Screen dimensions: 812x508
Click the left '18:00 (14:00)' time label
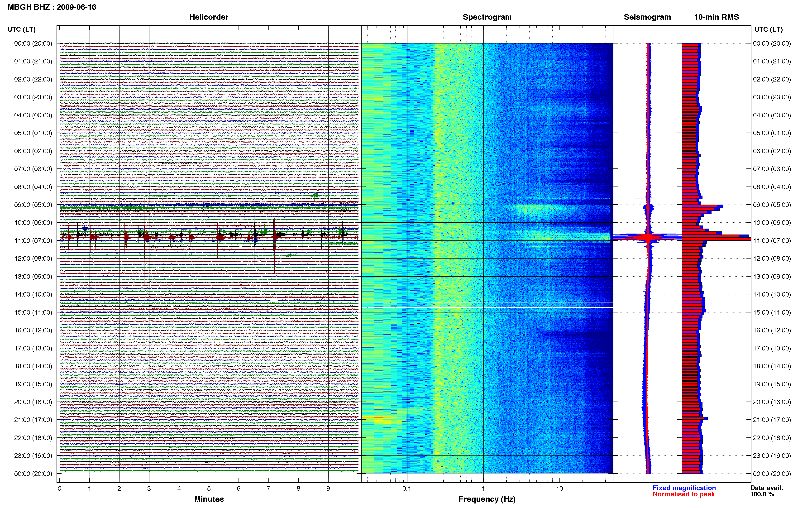[x=33, y=366]
